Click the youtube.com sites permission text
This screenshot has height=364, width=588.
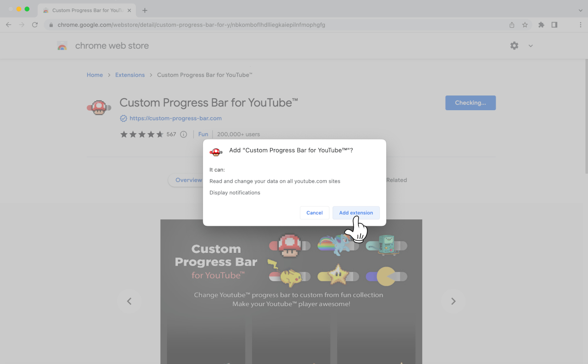(x=275, y=181)
